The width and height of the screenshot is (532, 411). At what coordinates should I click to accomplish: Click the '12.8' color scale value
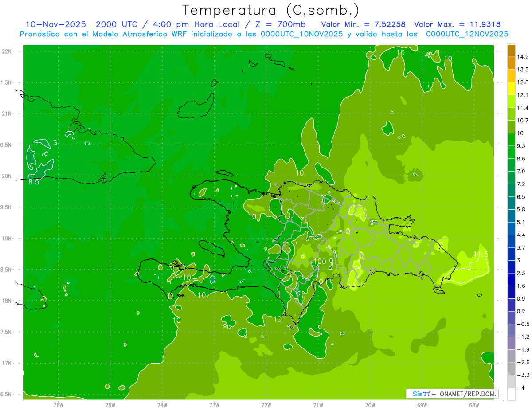click(x=523, y=82)
